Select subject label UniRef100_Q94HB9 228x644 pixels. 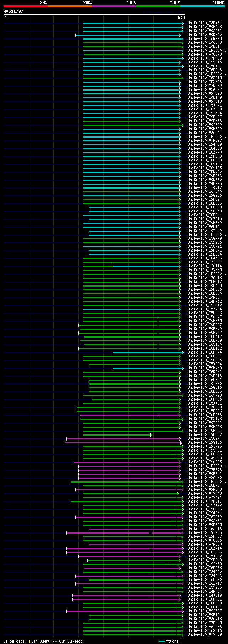point(204,144)
